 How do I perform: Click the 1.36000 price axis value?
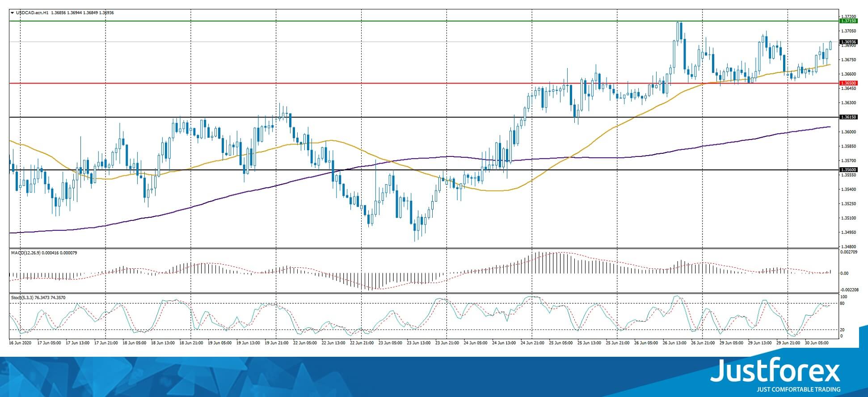(849, 132)
